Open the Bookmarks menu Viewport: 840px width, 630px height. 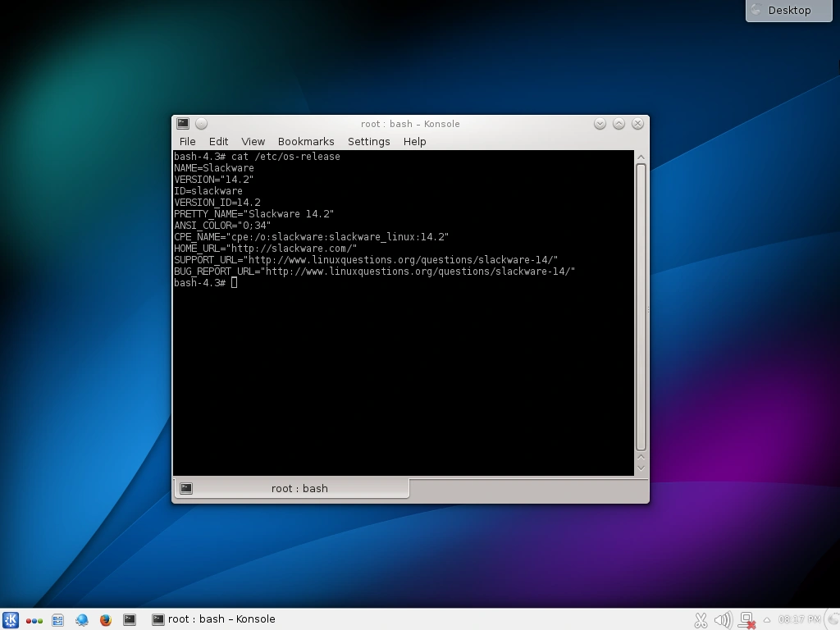point(305,141)
